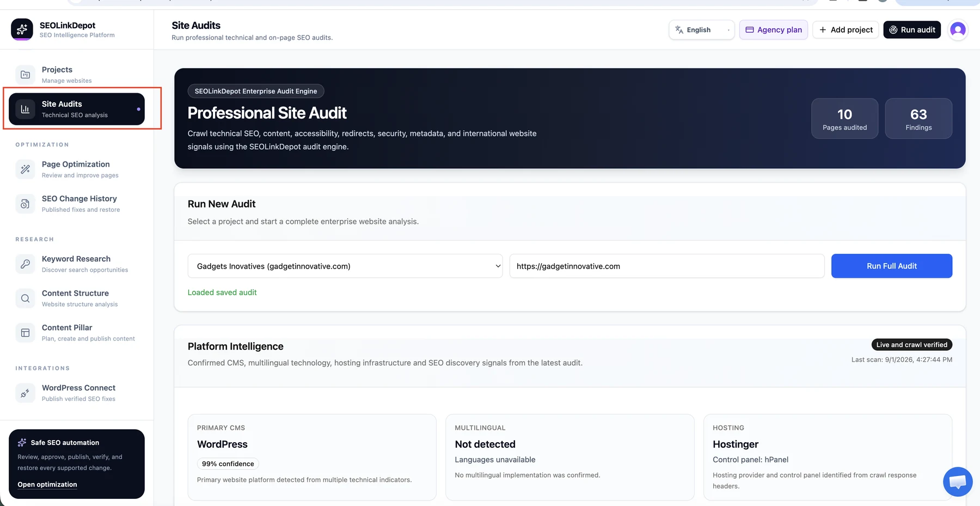Click the Projects sidebar icon

25,75
